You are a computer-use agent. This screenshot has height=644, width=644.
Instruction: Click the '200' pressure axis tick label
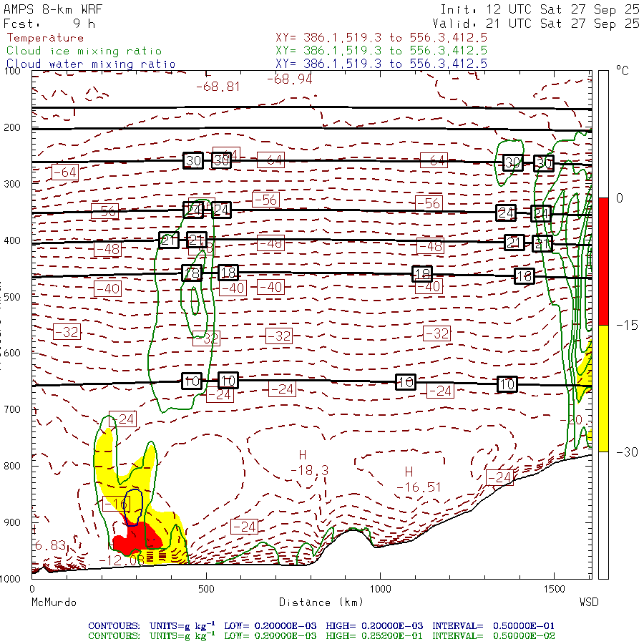click(12, 127)
